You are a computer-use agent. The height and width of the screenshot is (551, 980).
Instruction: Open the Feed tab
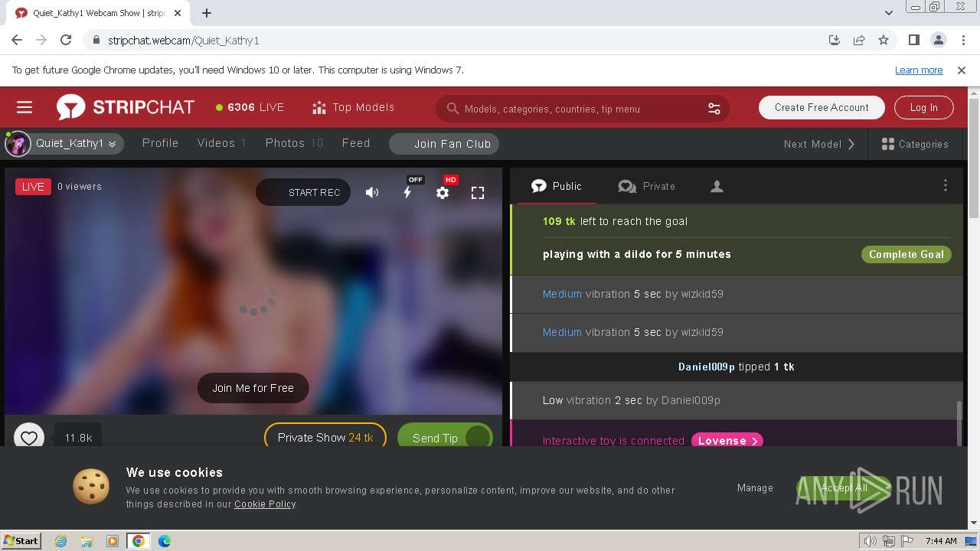point(356,143)
